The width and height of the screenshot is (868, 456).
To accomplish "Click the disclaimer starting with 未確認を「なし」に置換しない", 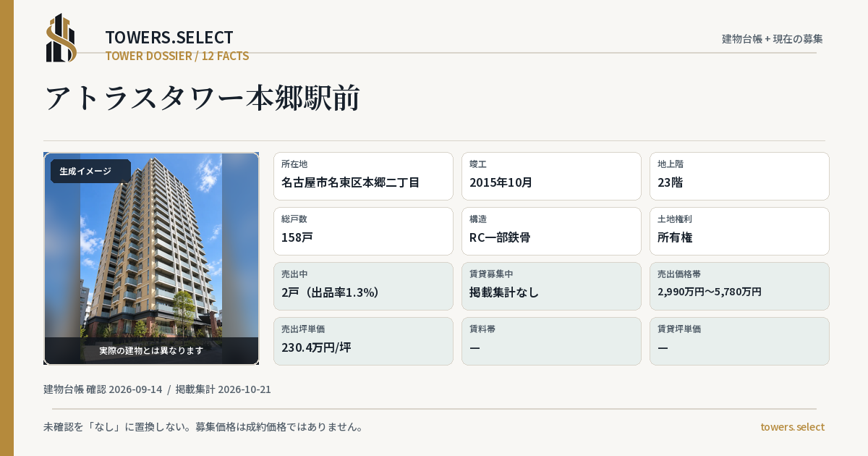I will (203, 426).
